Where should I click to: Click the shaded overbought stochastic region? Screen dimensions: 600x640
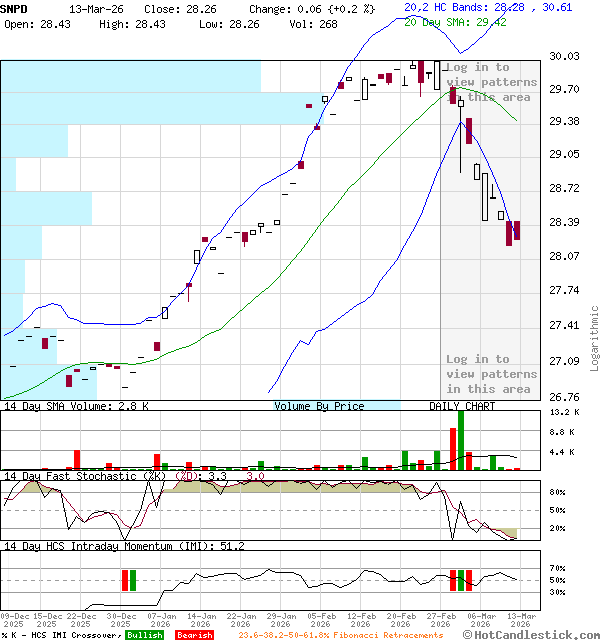(x=300, y=486)
